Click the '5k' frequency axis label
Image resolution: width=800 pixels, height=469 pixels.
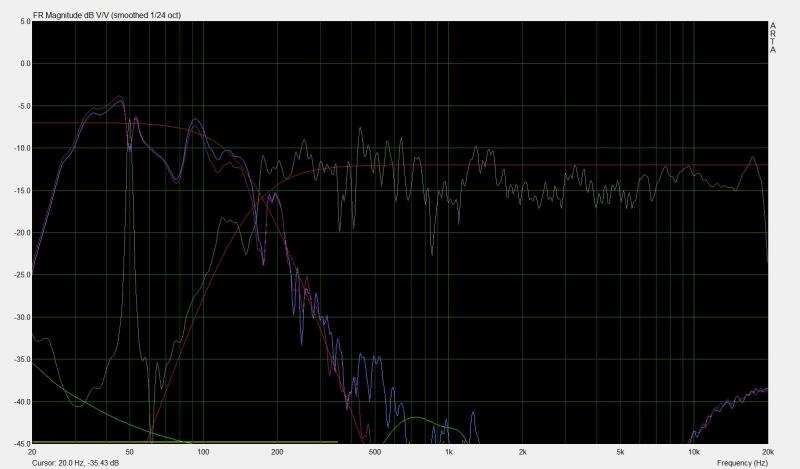(x=620, y=452)
